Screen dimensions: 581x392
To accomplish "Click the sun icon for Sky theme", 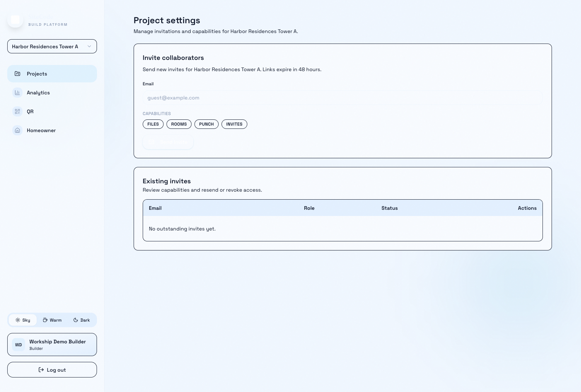I will click(x=18, y=320).
